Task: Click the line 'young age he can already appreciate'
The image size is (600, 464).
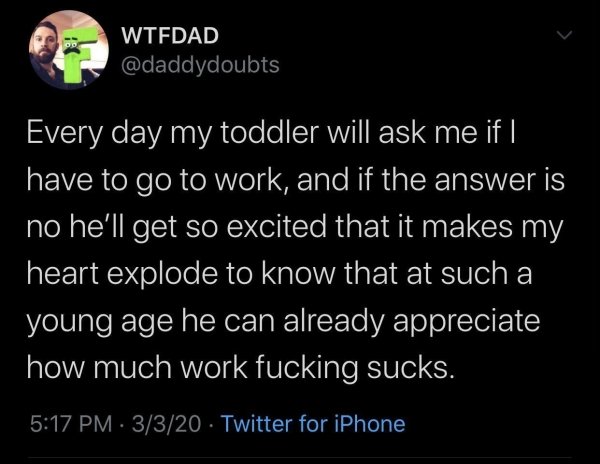Action: click(283, 322)
